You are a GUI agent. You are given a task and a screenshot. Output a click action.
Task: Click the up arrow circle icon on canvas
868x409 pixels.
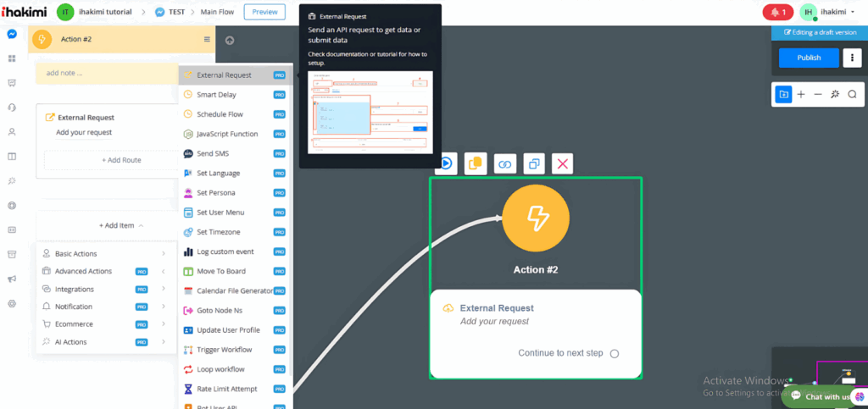click(x=230, y=40)
